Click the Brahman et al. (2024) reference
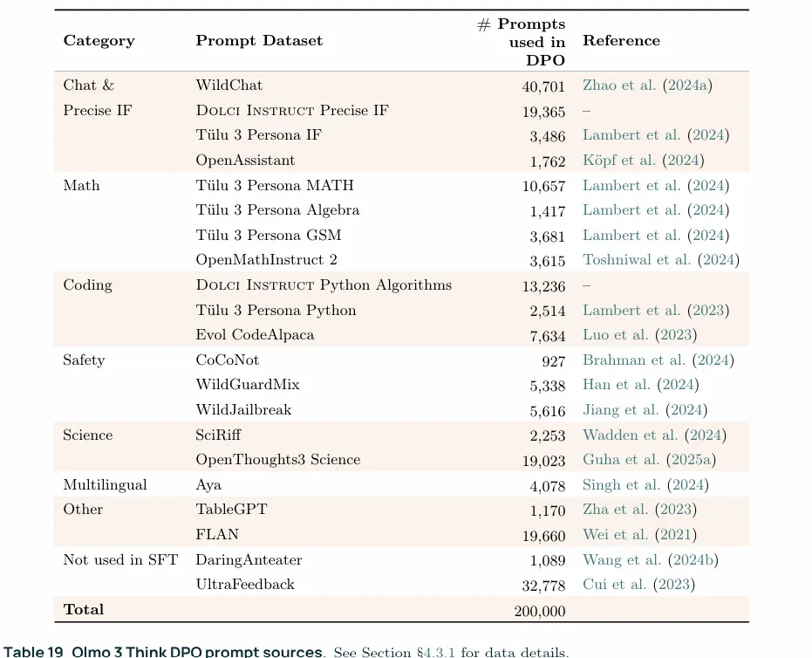The image size is (812, 658). 658,360
